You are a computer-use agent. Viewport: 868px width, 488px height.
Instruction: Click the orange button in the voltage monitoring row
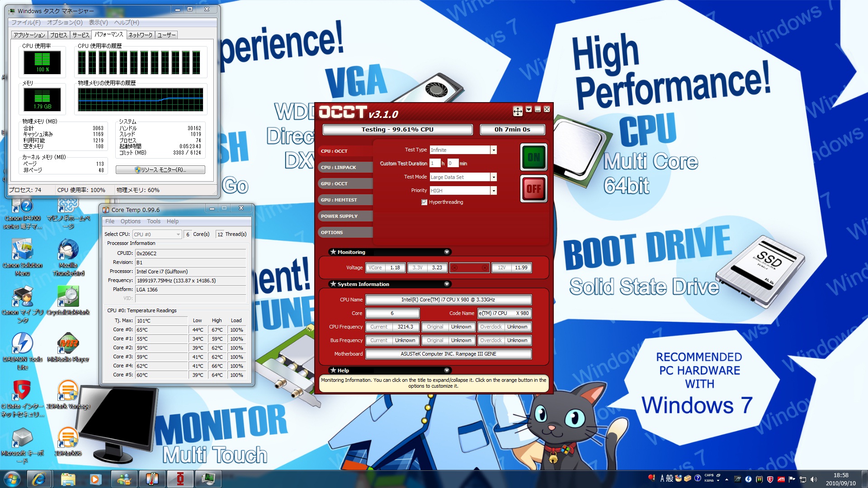(469, 267)
